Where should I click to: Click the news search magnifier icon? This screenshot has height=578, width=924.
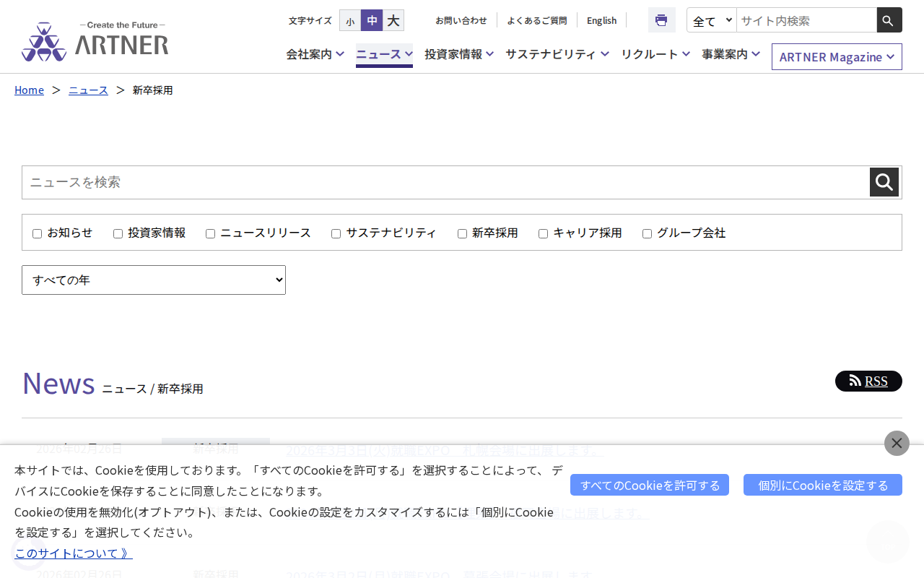(x=884, y=182)
